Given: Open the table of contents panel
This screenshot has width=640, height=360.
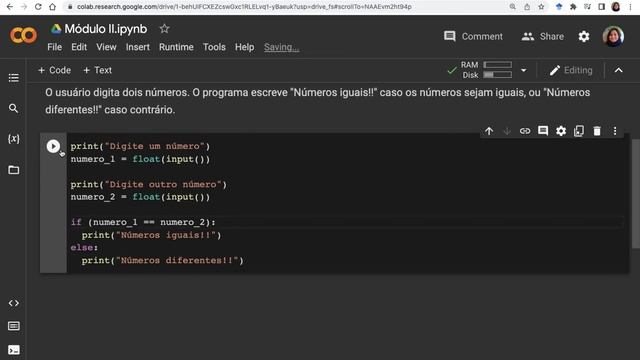Looking at the screenshot, I should point(13,78).
